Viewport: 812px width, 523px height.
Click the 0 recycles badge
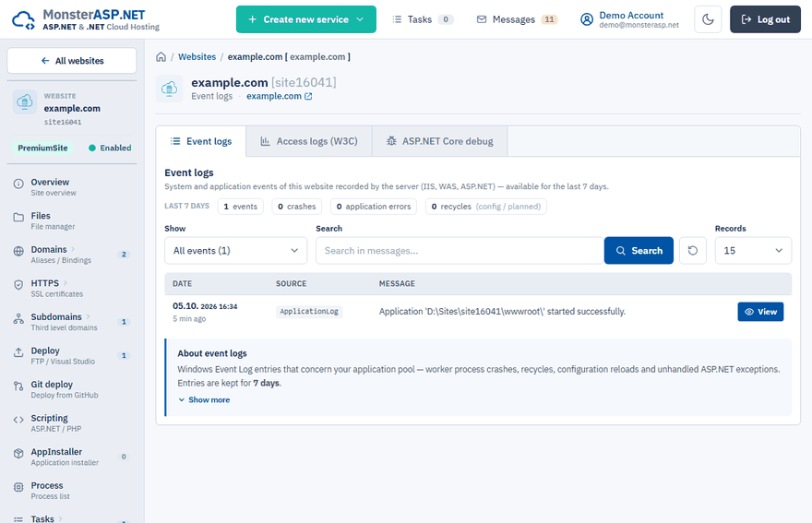click(x=485, y=207)
